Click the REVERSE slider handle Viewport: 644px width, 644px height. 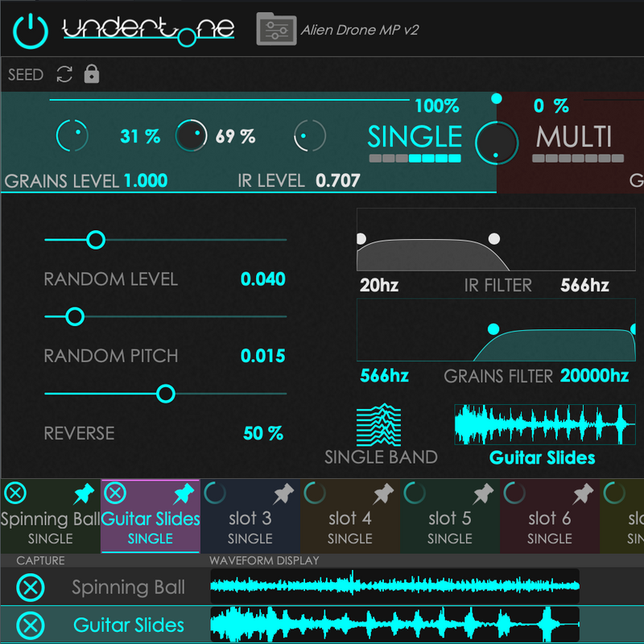[166, 394]
